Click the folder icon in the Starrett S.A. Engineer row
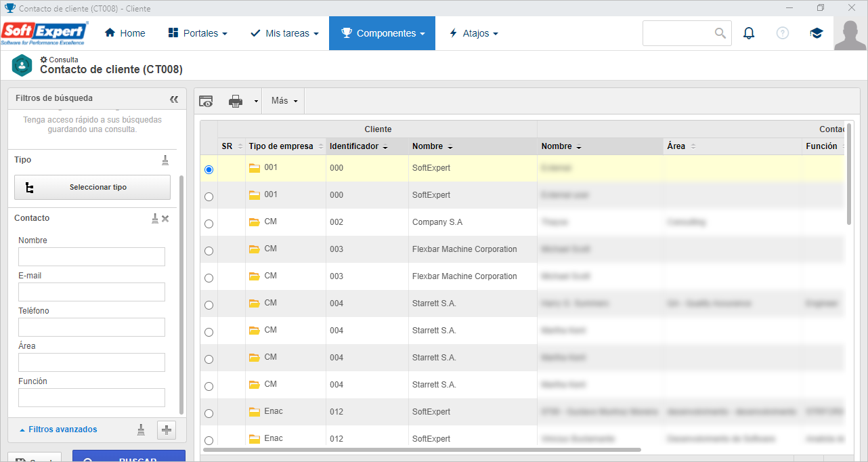This screenshot has width=868, height=462. coord(255,303)
